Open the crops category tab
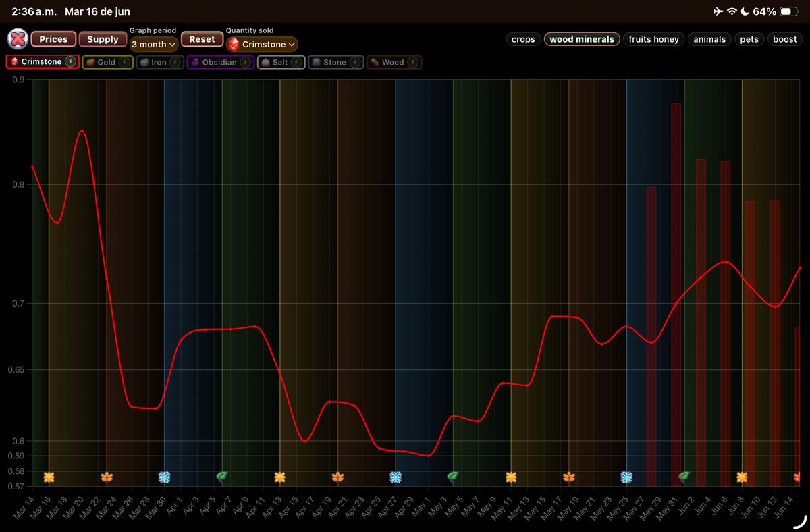The height and width of the screenshot is (532, 810). (x=523, y=39)
